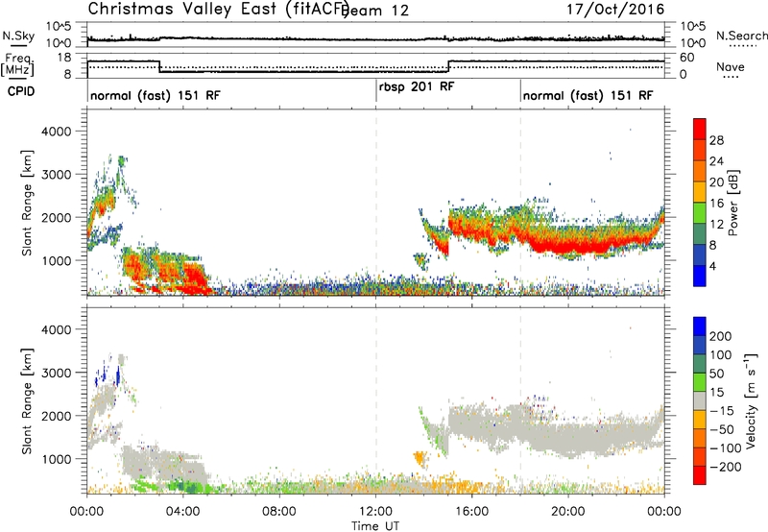This screenshot has width=768, height=532.
Task: Click the 'N.Search' legend label
Action: 741,36
